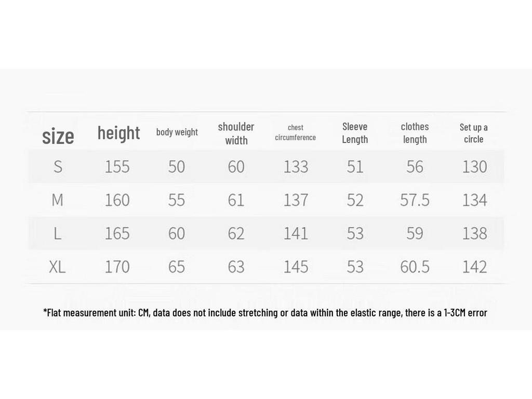Screen dimensions: 532x399
Task: Click the S size row label
Action: click(58, 167)
